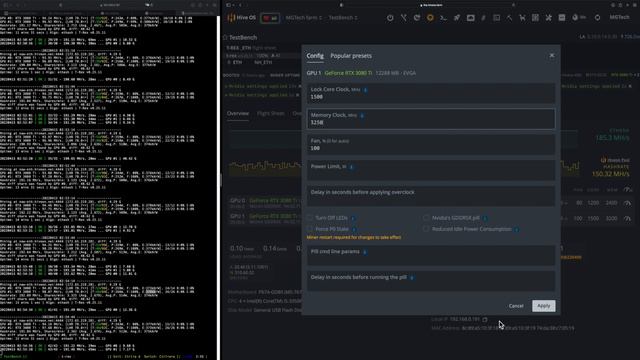Click the info icon beside Lock Core Clock

[365, 90]
